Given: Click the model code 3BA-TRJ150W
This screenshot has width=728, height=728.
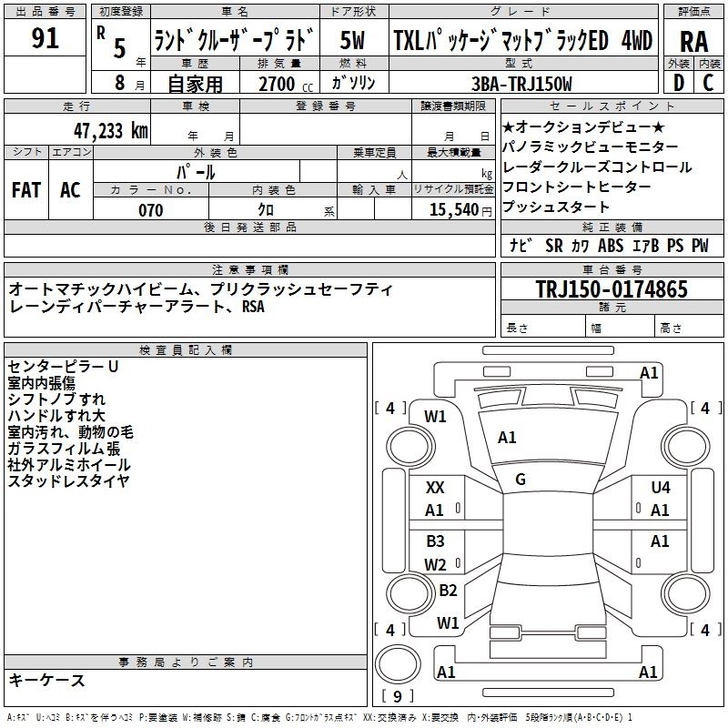Looking at the screenshot, I should 521,84.
